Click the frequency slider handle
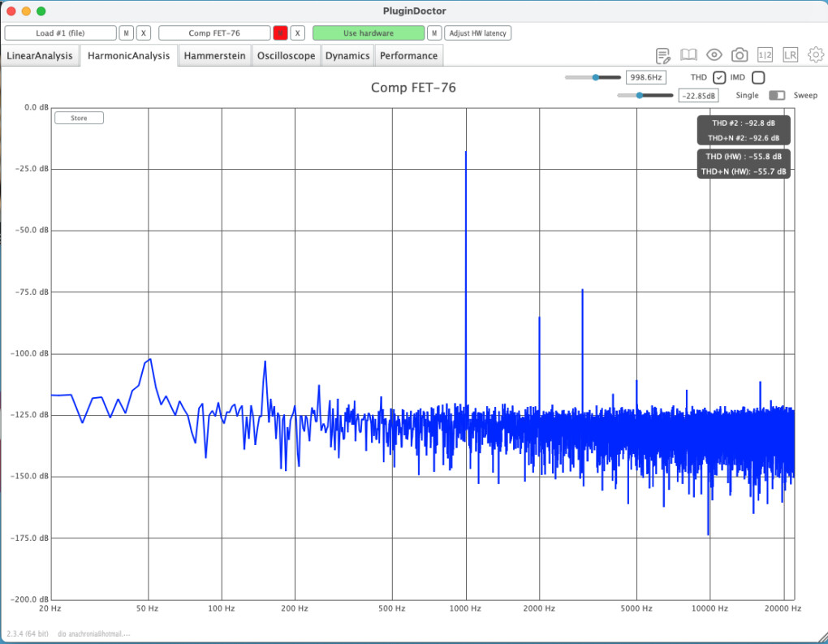The width and height of the screenshot is (828, 644). click(596, 77)
